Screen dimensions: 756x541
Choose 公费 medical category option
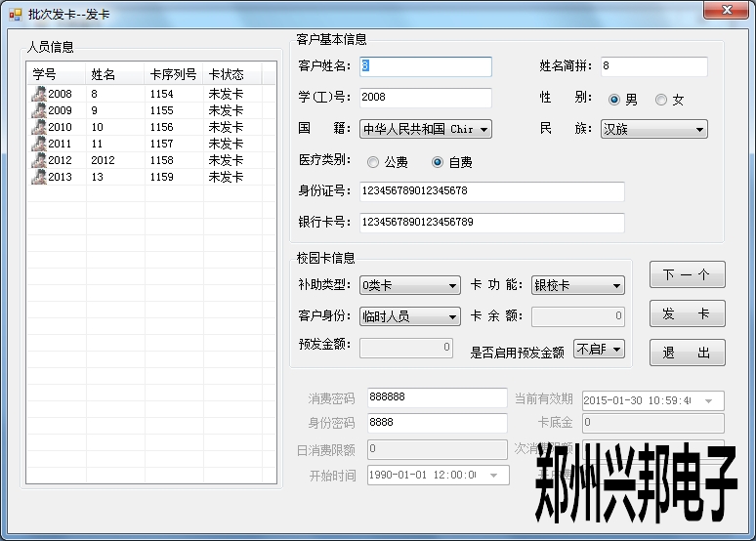click(373, 163)
